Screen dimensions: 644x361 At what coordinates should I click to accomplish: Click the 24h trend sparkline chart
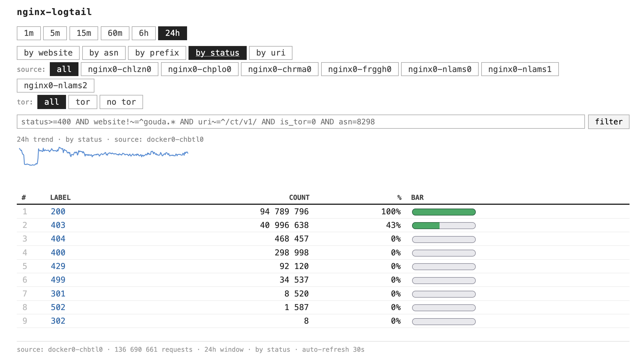[x=103, y=156]
